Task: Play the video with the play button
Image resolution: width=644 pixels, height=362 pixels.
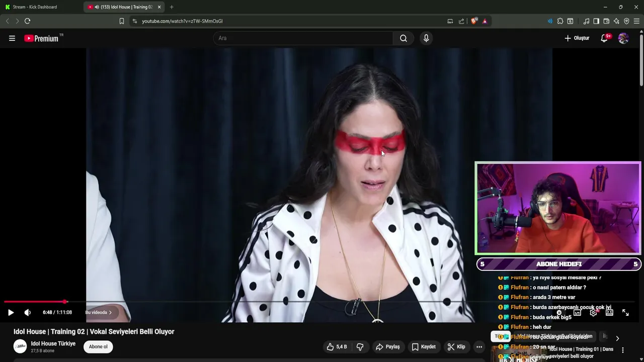Action: pyautogui.click(x=11, y=312)
